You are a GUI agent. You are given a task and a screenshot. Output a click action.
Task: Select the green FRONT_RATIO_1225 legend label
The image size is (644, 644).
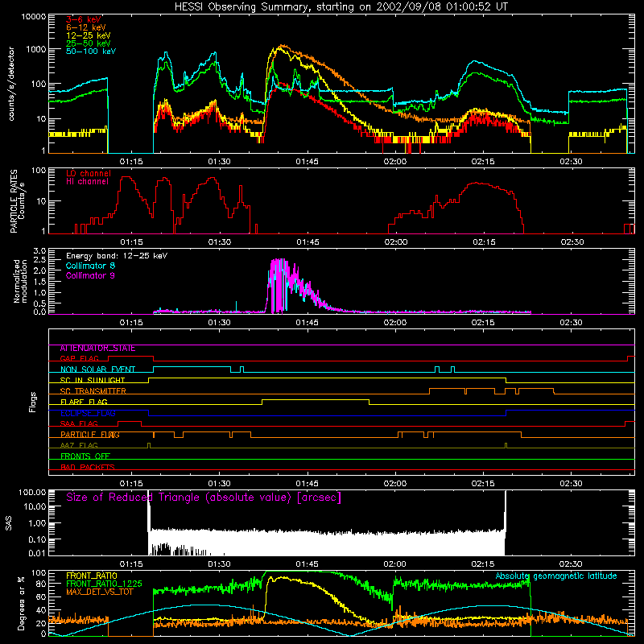(105, 584)
